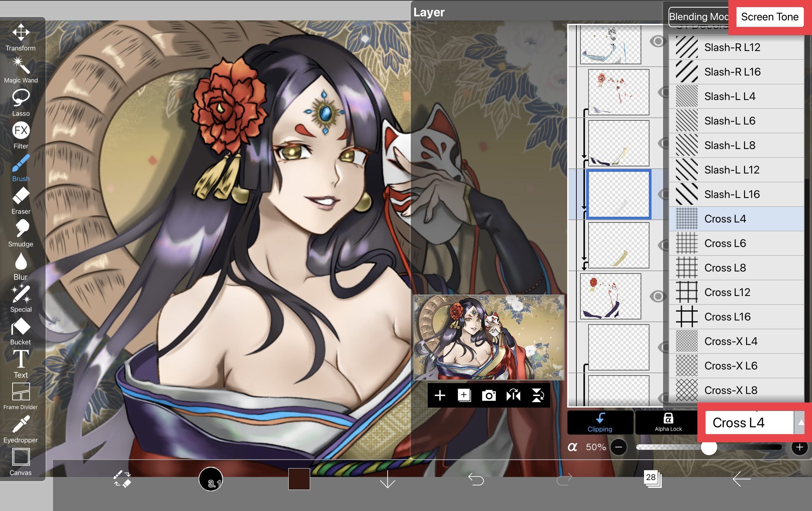Enable Clipping on the selected layer
Screen dimensions: 812x511
(600, 423)
